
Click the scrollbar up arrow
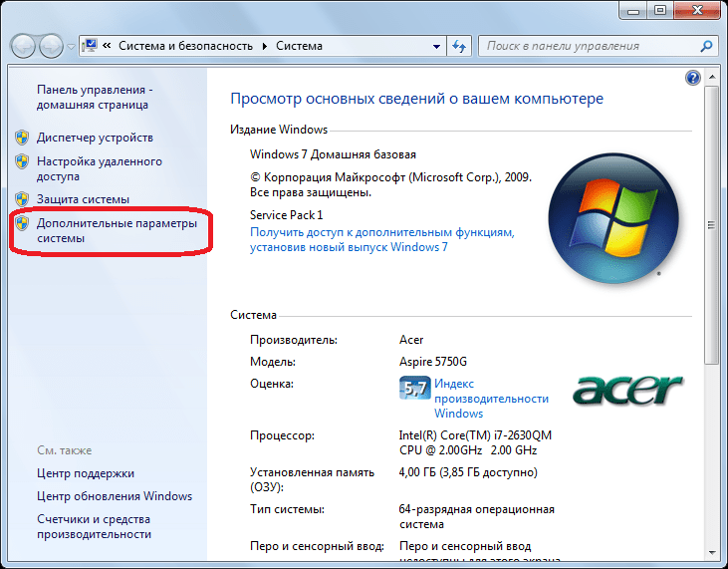[x=712, y=77]
